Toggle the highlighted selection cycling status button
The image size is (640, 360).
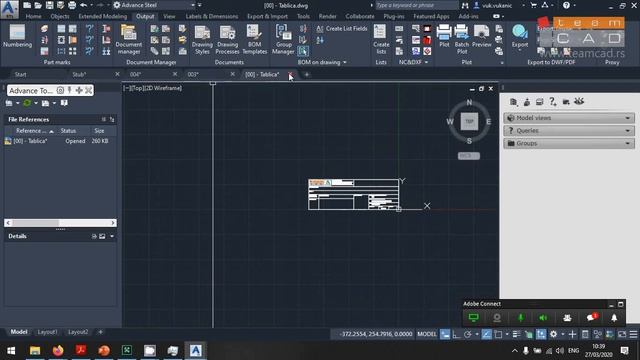(x=541, y=334)
